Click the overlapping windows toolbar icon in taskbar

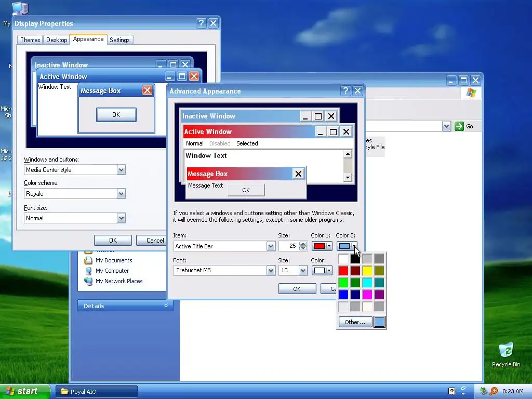pos(463,389)
